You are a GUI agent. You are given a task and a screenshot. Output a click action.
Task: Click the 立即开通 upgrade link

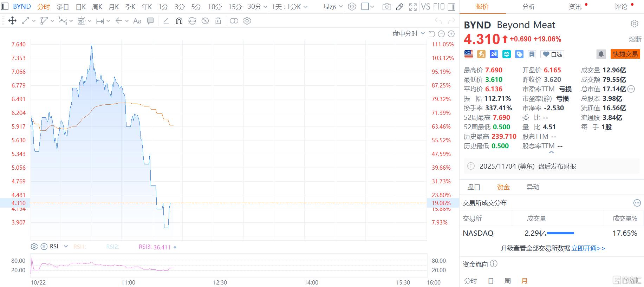(x=588, y=248)
